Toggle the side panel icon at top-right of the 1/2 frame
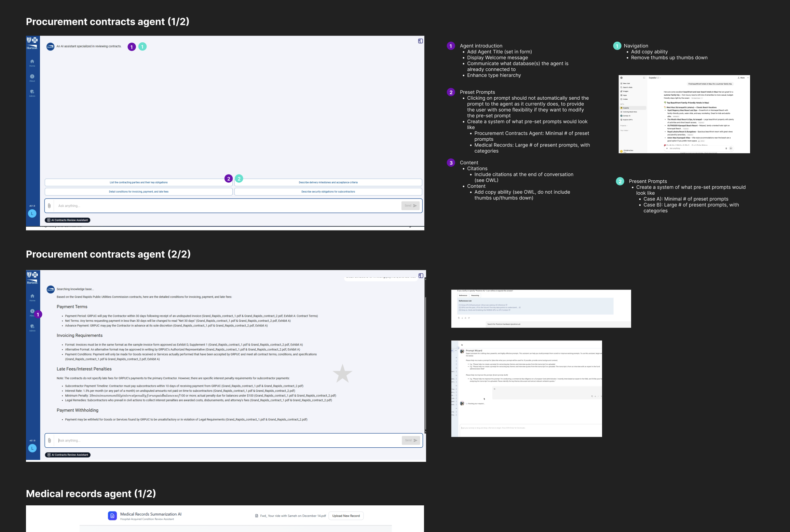Screen dimensions: 790x532 [420, 41]
